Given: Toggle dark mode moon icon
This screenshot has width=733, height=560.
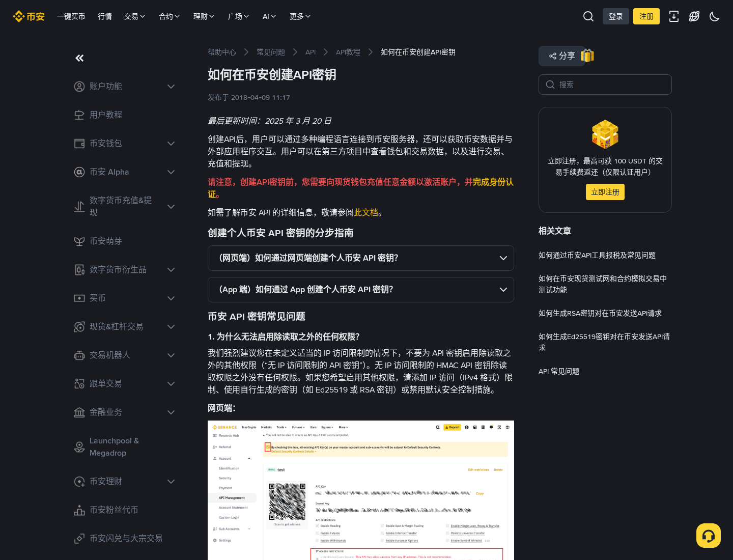Looking at the screenshot, I should (715, 16).
